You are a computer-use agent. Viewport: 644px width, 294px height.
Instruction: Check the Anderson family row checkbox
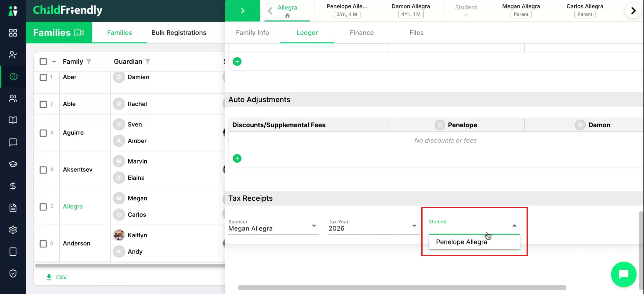click(x=43, y=243)
